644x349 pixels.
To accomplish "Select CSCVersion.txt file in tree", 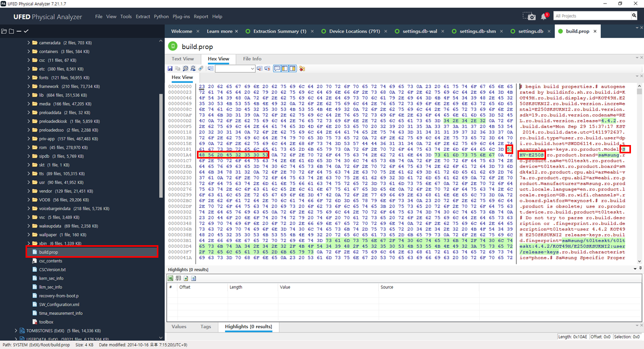I will pos(52,270).
